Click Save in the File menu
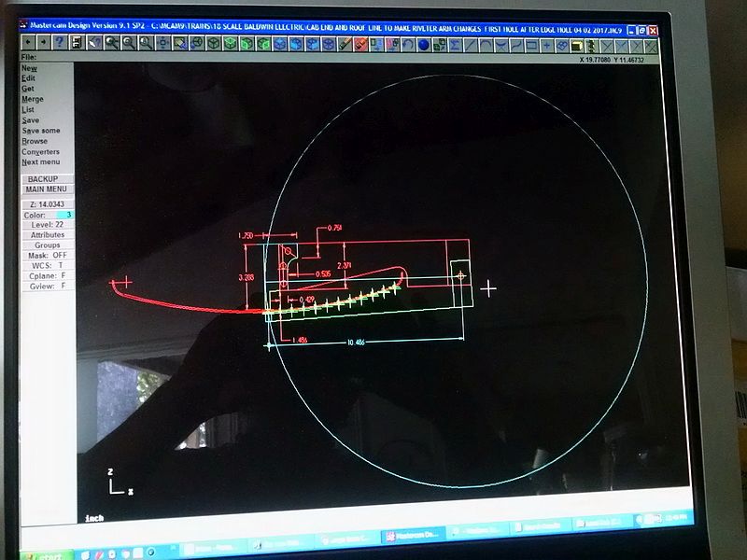The image size is (747, 560). (31, 120)
